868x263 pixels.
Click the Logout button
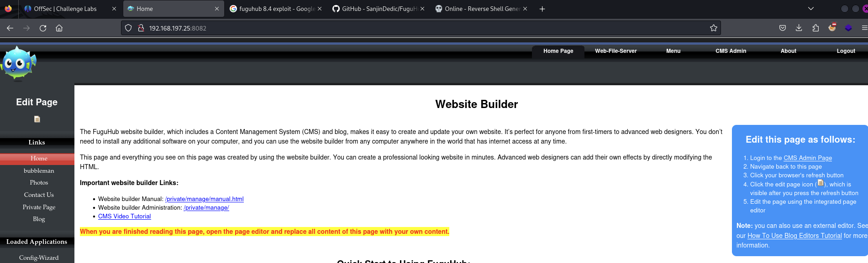point(846,51)
